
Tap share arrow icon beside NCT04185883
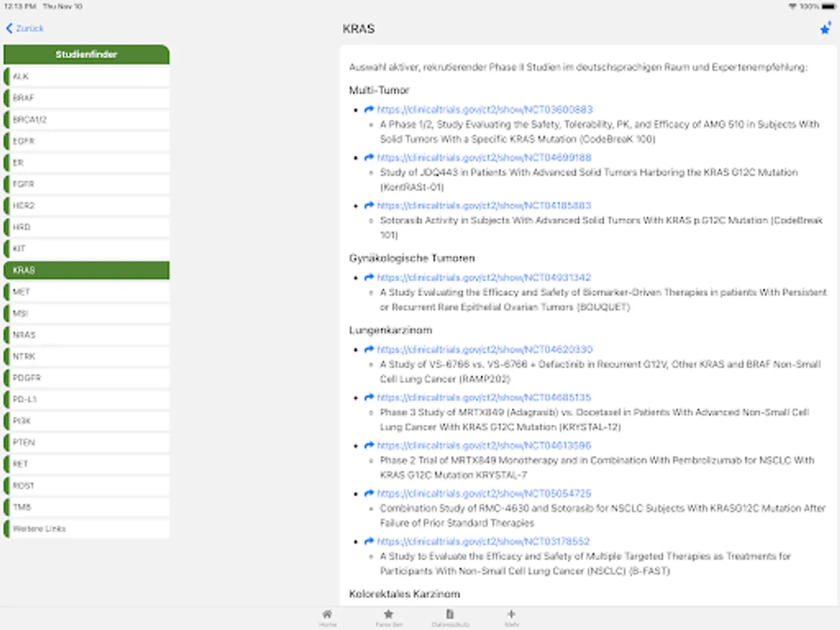click(x=369, y=206)
